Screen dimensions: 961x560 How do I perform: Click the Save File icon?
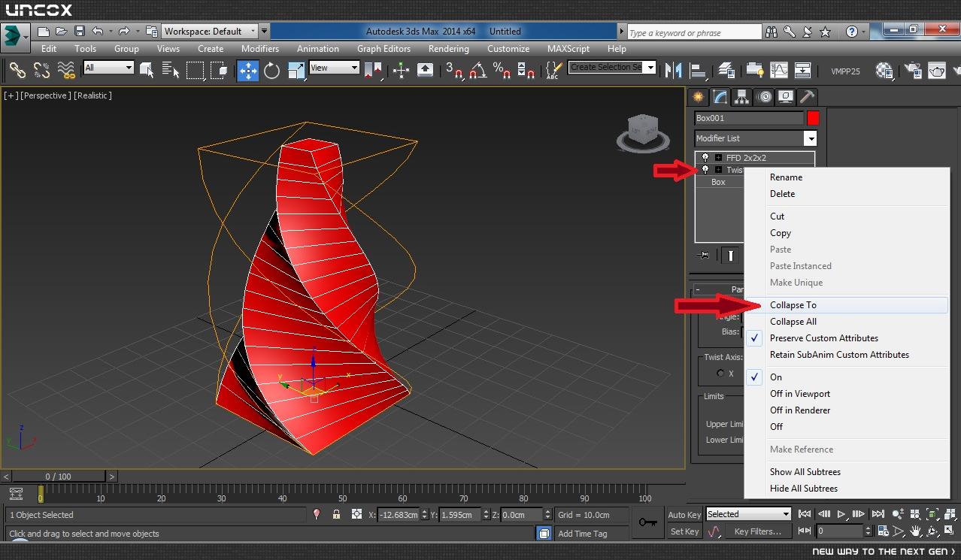80,31
